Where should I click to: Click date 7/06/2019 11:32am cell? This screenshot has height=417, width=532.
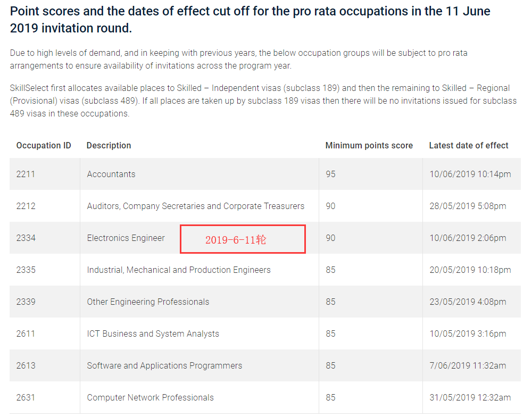click(x=468, y=365)
